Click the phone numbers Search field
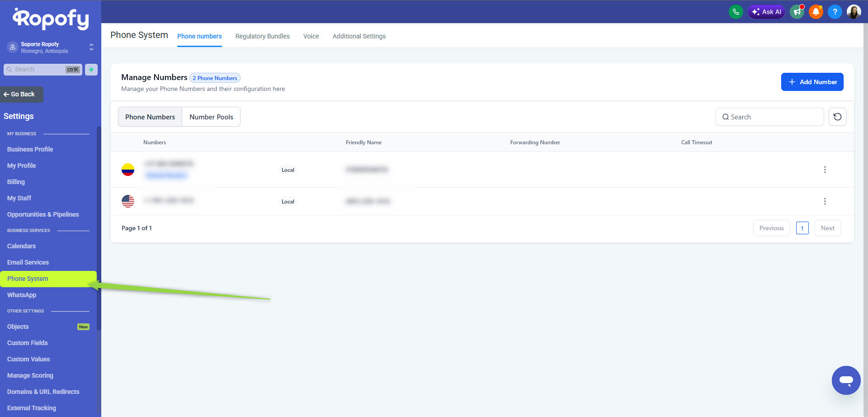The height and width of the screenshot is (417, 868). 769,117
